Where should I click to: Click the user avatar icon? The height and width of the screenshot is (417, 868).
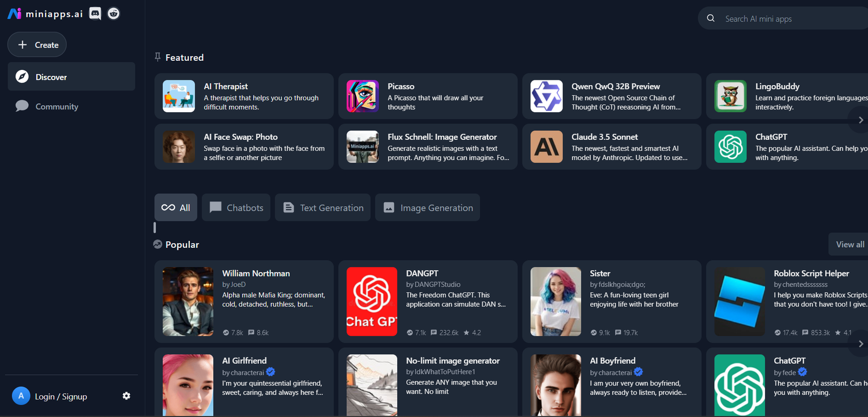pyautogui.click(x=21, y=396)
